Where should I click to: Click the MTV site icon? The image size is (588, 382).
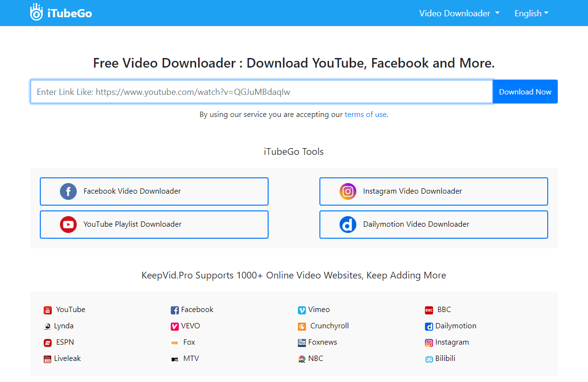175,359
